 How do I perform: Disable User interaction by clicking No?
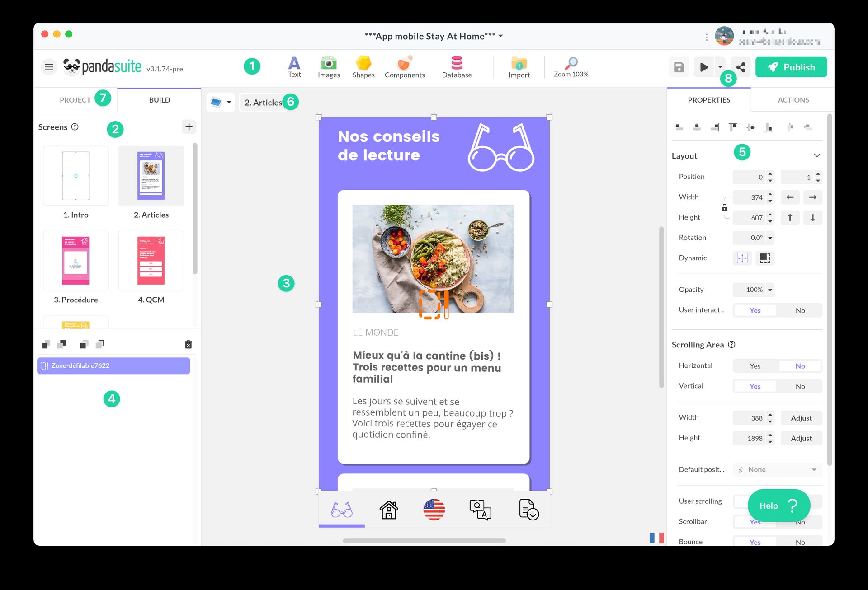point(800,310)
